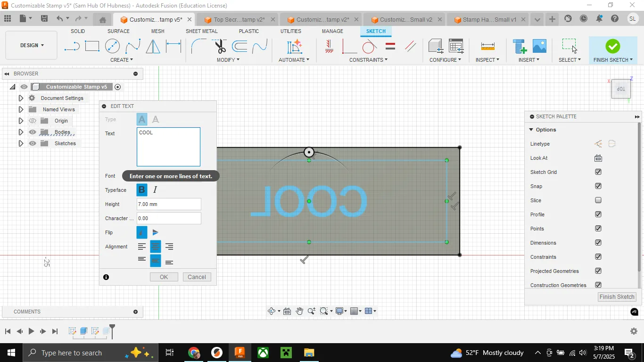Toggle Bold typeface in Edit Text
The height and width of the screenshot is (362, 644).
pos(142,190)
